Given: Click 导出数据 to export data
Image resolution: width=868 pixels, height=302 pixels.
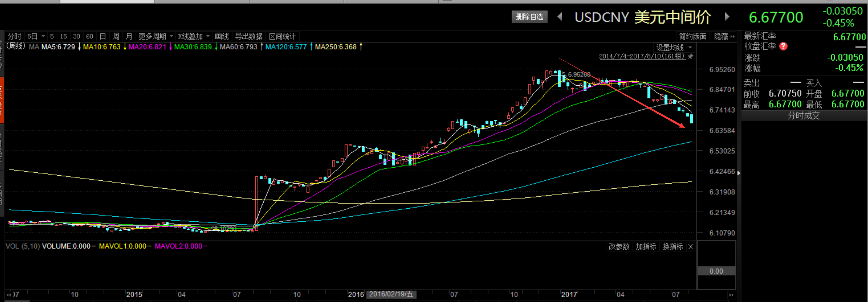Looking at the screenshot, I should [x=248, y=36].
